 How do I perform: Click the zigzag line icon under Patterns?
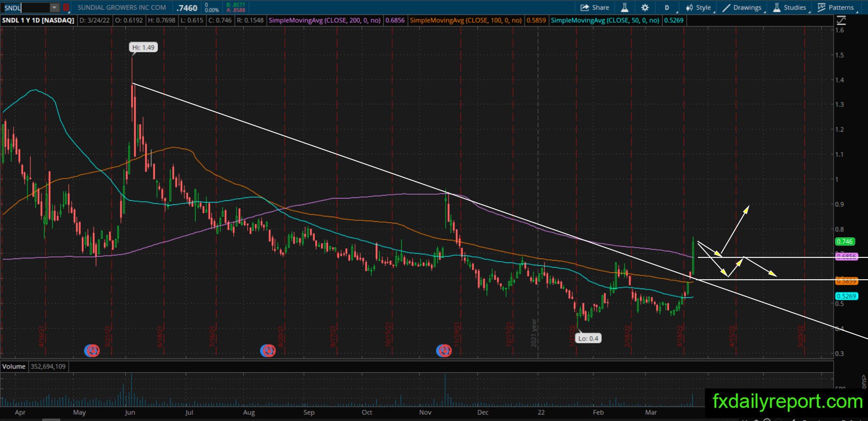(x=841, y=20)
